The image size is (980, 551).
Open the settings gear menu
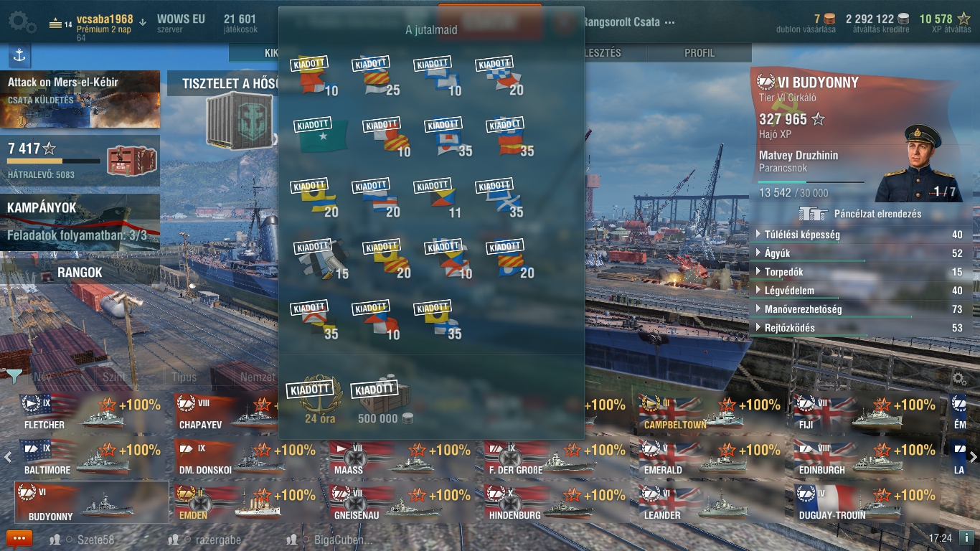tap(22, 24)
